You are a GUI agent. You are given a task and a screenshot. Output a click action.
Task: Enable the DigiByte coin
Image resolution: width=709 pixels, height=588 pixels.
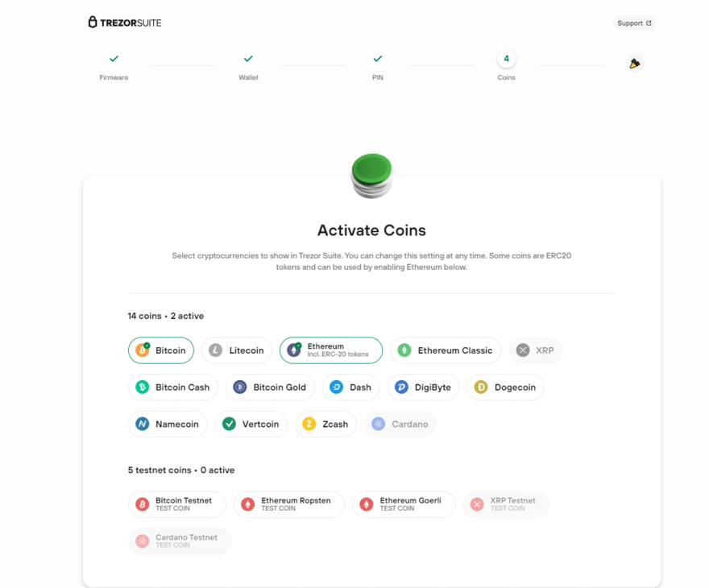click(x=423, y=387)
